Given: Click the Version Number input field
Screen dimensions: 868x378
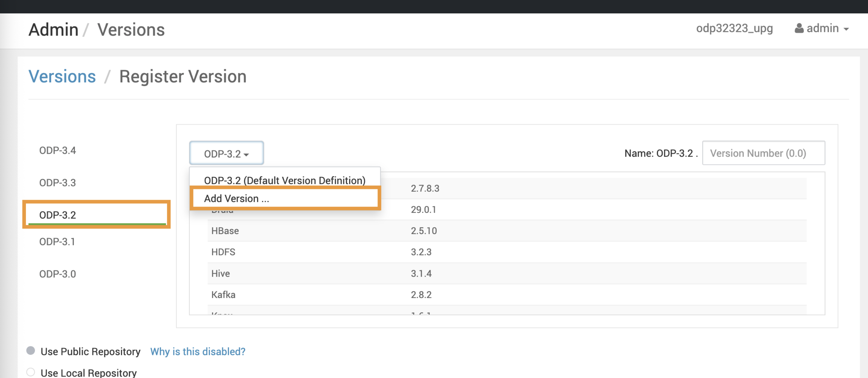Looking at the screenshot, I should (763, 153).
